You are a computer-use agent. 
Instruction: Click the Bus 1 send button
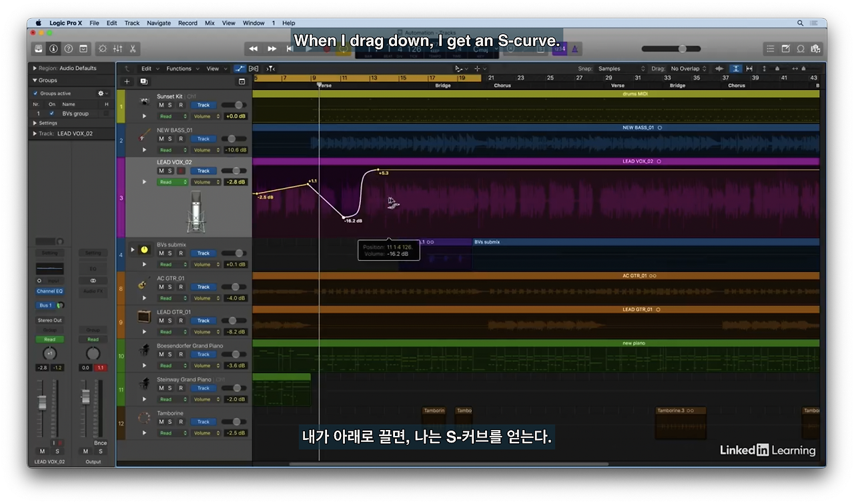coord(45,305)
